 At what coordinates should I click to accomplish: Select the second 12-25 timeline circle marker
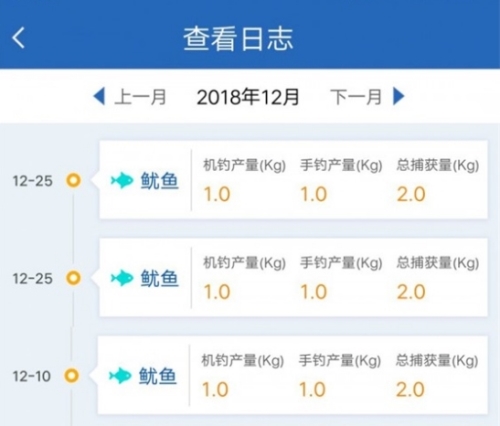point(73,278)
